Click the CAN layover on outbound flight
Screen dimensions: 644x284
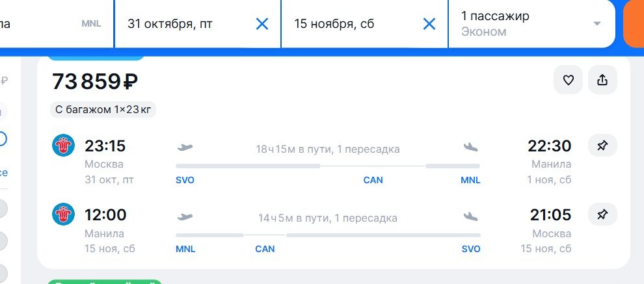[373, 180]
